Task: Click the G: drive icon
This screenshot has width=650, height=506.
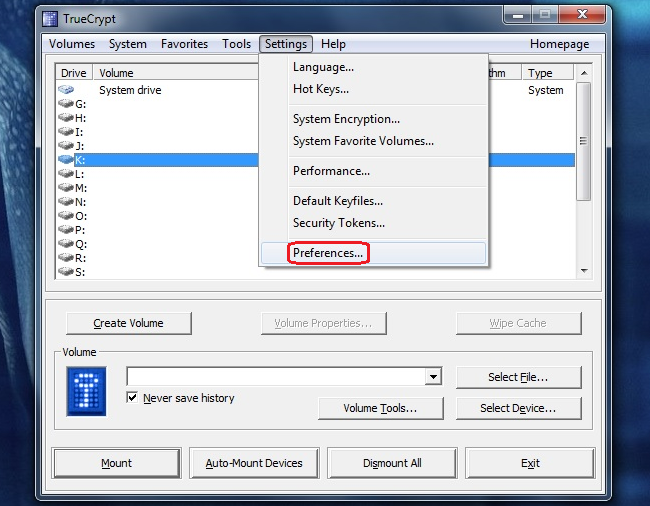Action: [x=66, y=103]
